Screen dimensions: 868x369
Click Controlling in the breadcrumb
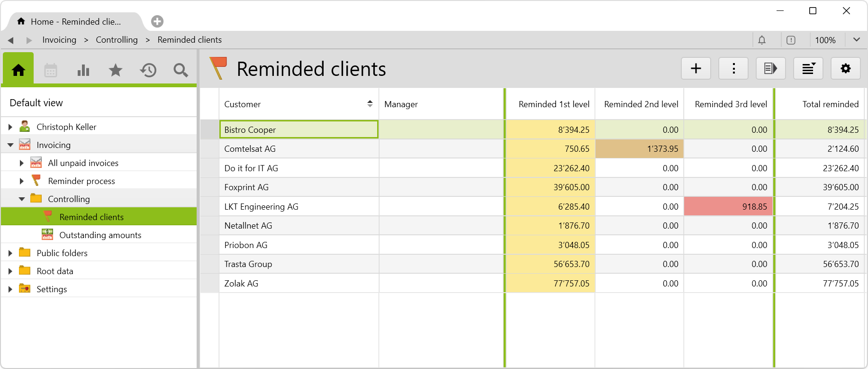[117, 40]
